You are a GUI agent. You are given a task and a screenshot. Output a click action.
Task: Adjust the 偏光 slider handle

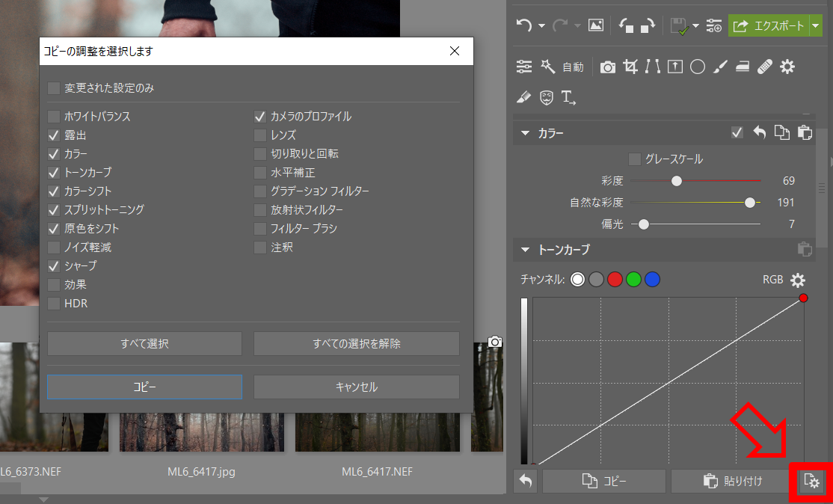click(x=644, y=224)
